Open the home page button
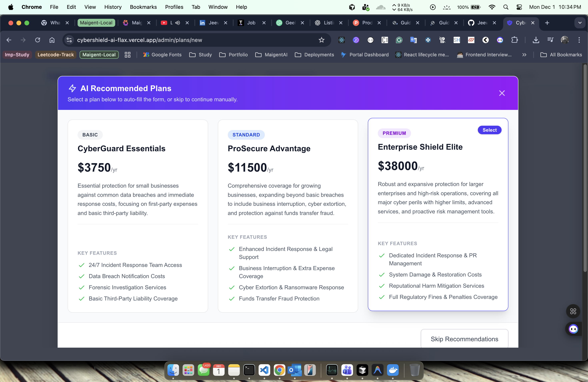This screenshot has width=588, height=382. [x=52, y=40]
